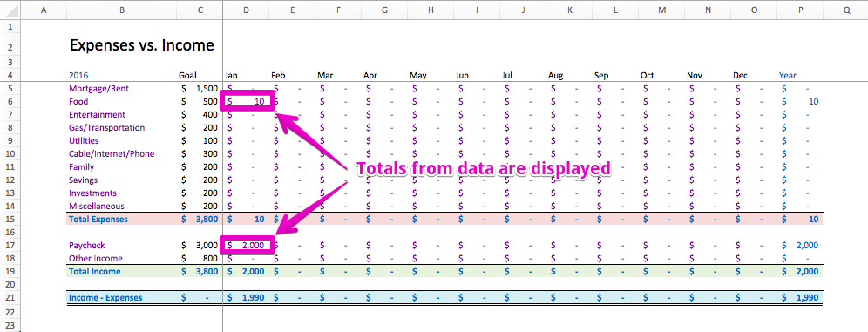The image size is (868, 332).
Task: Select the Oct month heading
Action: (x=648, y=75)
